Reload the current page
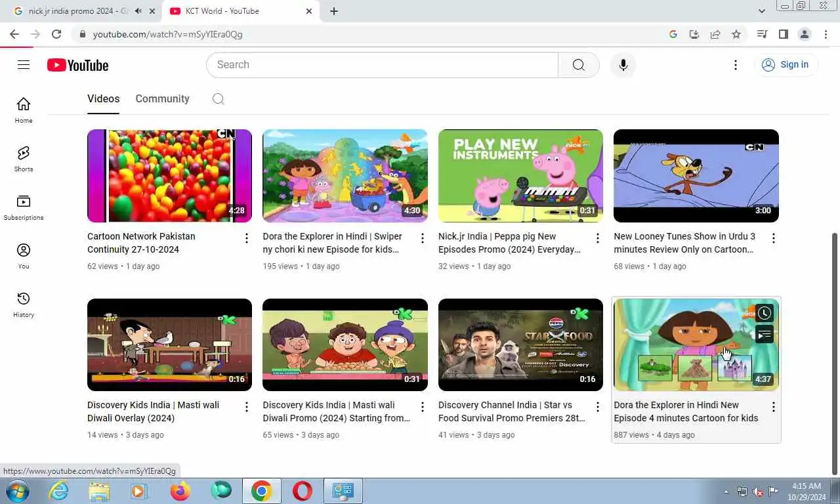The height and width of the screenshot is (504, 840). coord(56,34)
